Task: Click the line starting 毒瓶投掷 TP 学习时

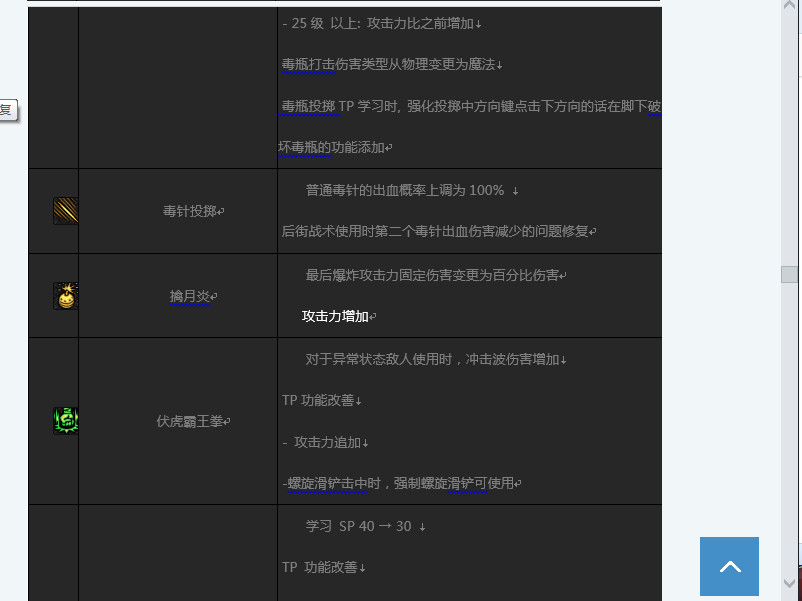Action: pyautogui.click(x=471, y=106)
